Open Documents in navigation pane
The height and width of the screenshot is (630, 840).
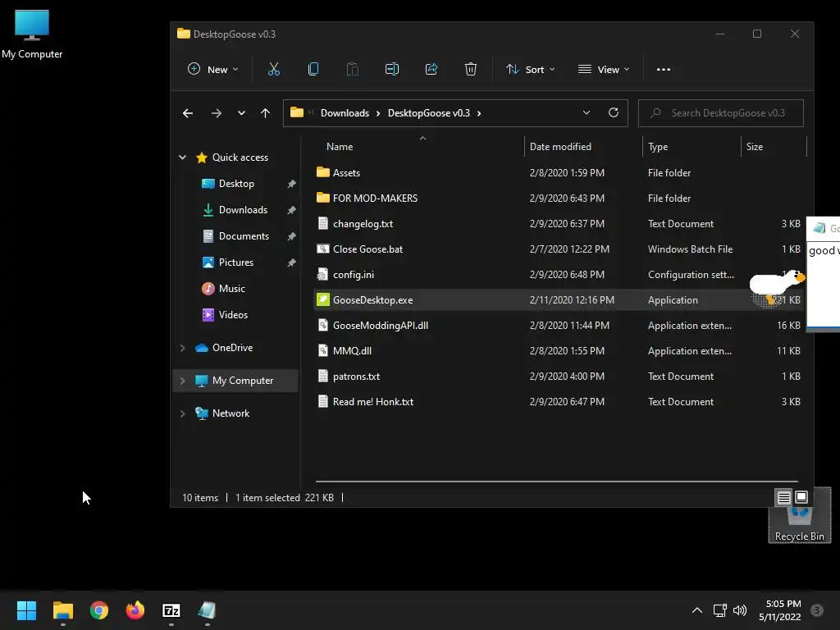(244, 236)
